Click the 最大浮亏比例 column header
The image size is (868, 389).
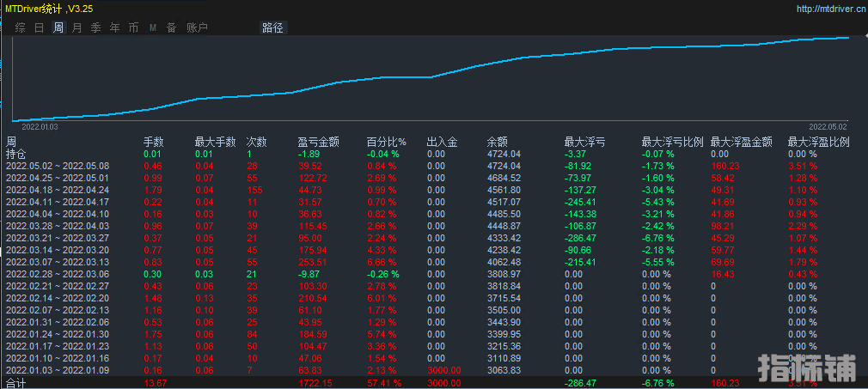pos(672,142)
